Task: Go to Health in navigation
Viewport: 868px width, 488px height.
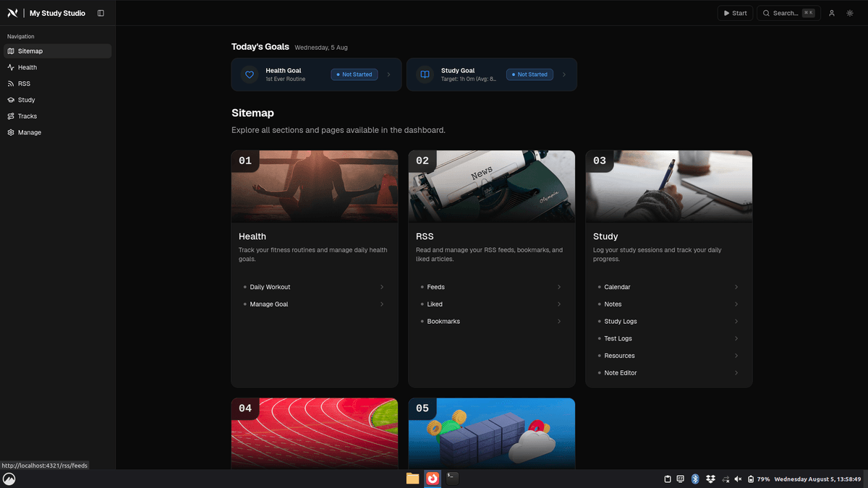Action: point(58,67)
